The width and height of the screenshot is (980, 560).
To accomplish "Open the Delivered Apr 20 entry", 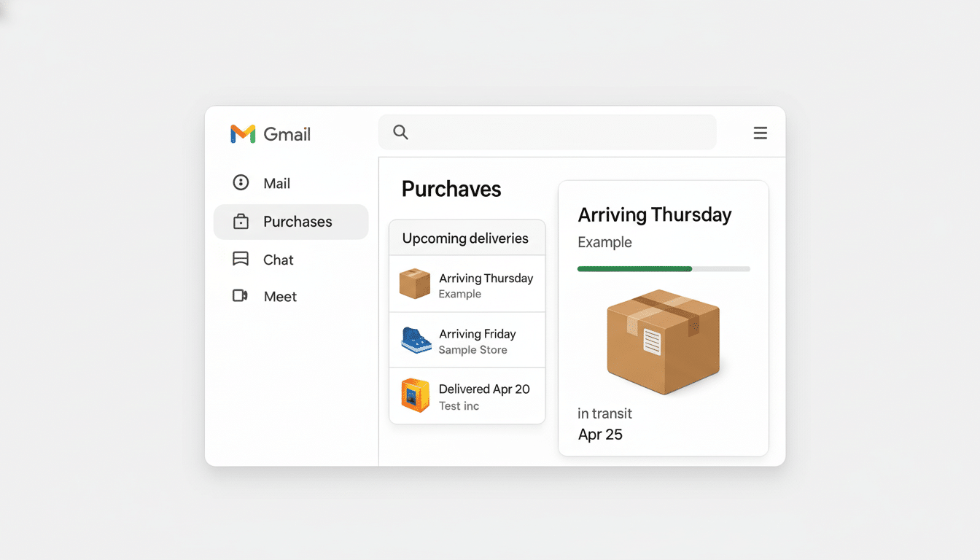I will 467,395.
